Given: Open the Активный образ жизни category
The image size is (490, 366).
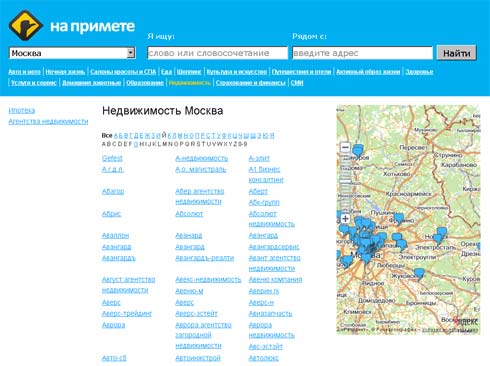Looking at the screenshot, I should tap(368, 72).
